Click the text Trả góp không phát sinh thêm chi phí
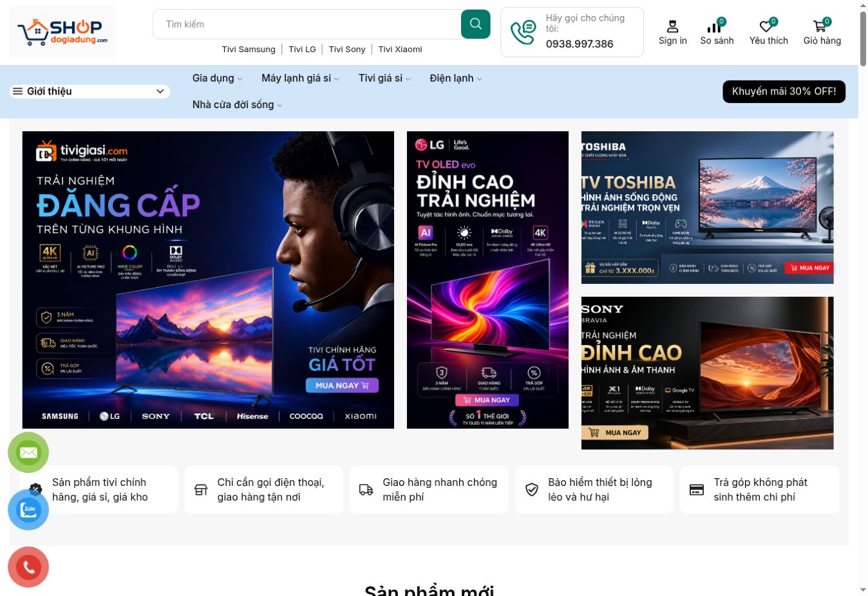The height and width of the screenshot is (596, 868). (x=760, y=490)
